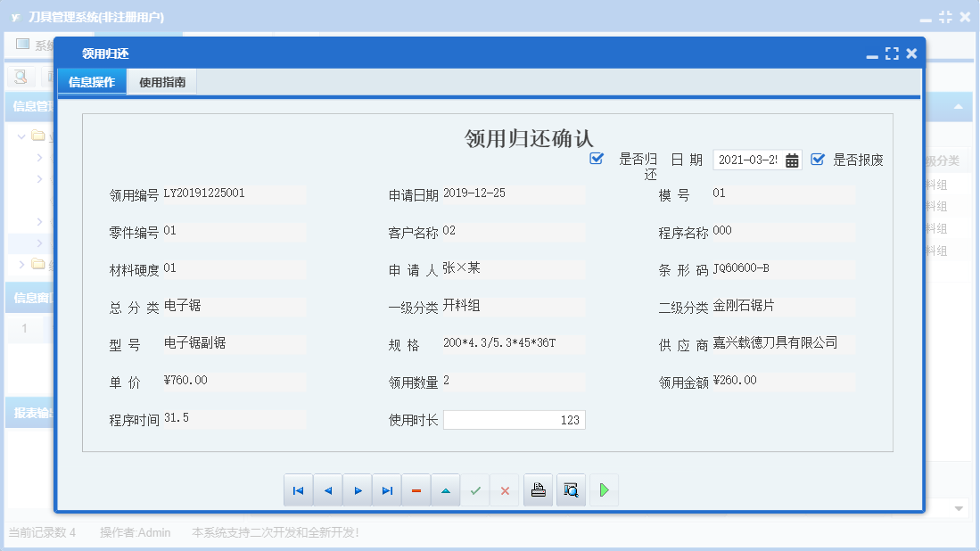
Task: Maximize the 领用归还 dialog
Action: coord(892,53)
